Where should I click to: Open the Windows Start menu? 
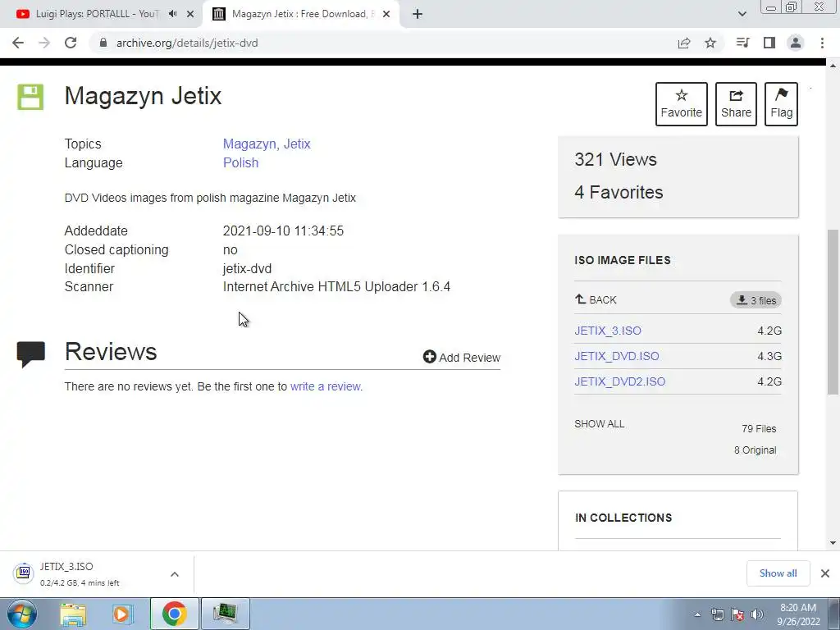point(22,614)
